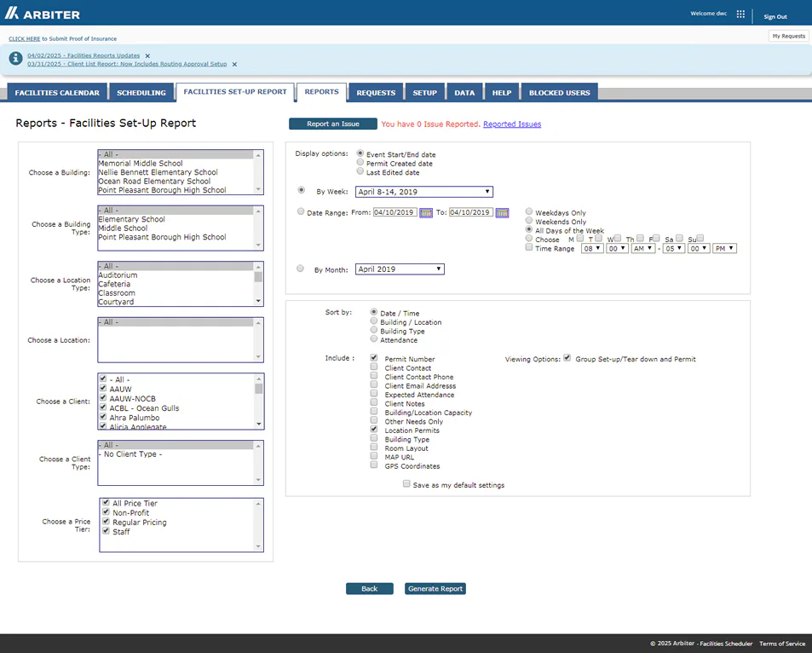
Task: Open the end PM dropdown
Action: point(724,249)
